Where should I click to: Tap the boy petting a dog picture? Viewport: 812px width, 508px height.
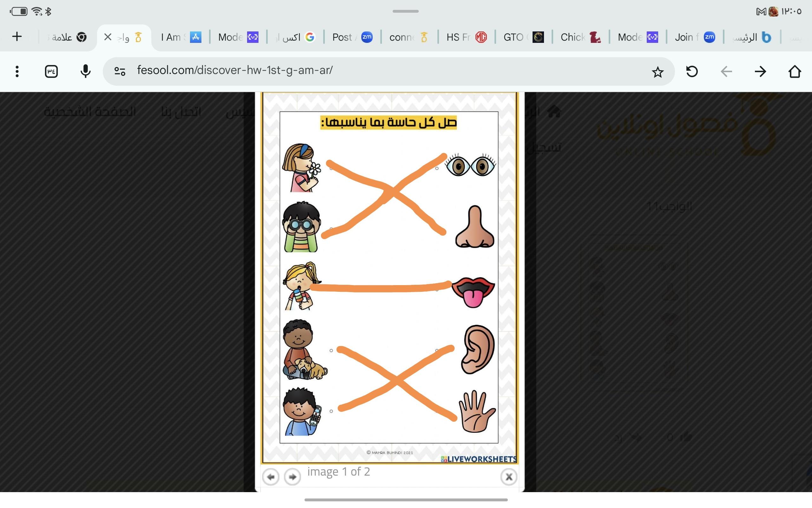305,350
